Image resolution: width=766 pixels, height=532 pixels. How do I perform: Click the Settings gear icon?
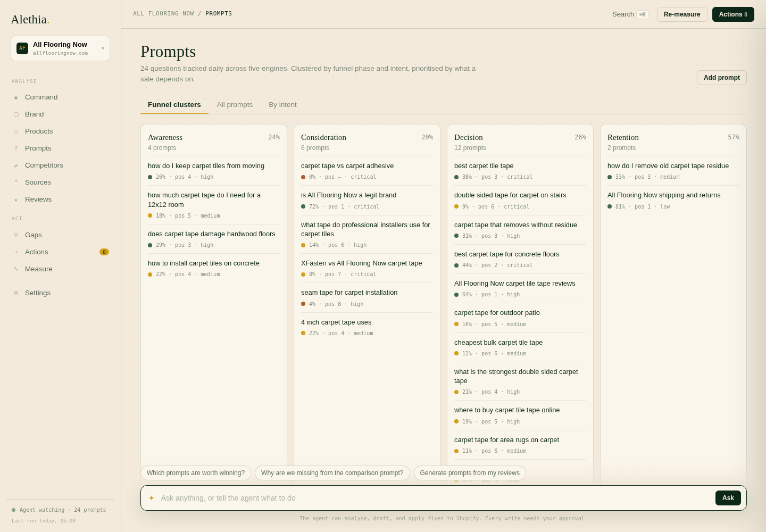(x=16, y=293)
